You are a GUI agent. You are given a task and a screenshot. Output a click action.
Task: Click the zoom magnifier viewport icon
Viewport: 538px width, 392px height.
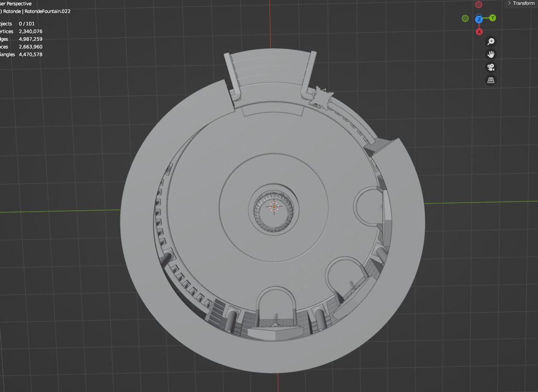pyautogui.click(x=491, y=41)
